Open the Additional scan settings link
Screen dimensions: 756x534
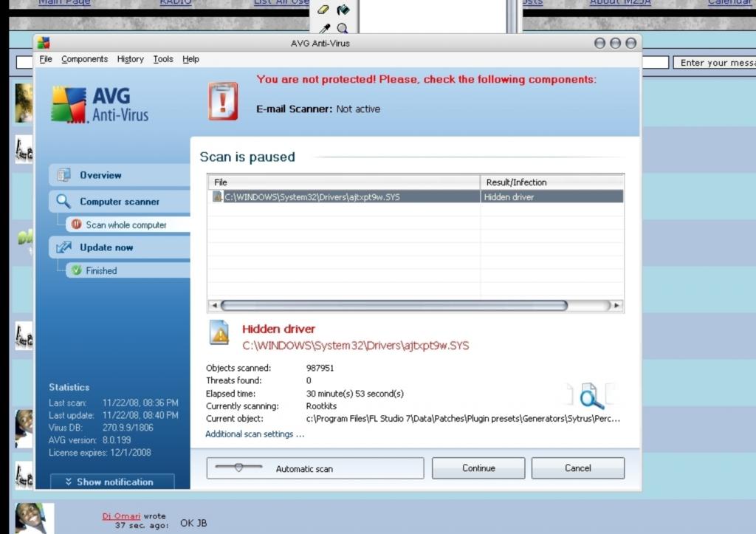pyautogui.click(x=255, y=434)
